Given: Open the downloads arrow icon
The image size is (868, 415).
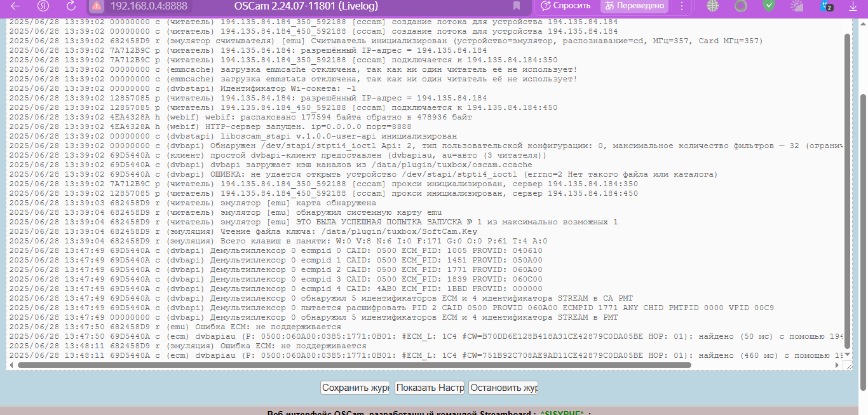Looking at the screenshot, I should (853, 6).
